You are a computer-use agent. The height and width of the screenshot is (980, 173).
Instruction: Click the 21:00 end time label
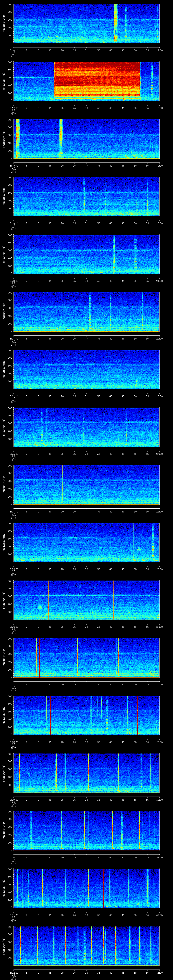pyautogui.click(x=159, y=281)
